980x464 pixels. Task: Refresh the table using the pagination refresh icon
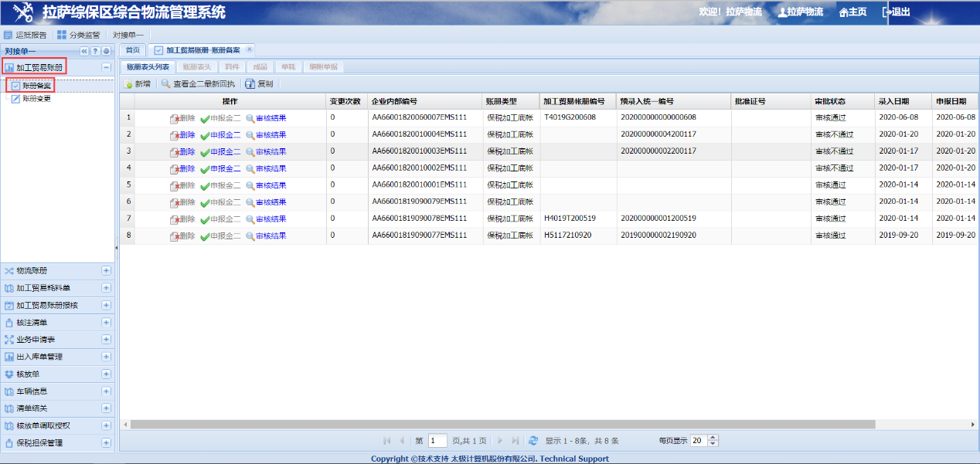click(x=533, y=441)
